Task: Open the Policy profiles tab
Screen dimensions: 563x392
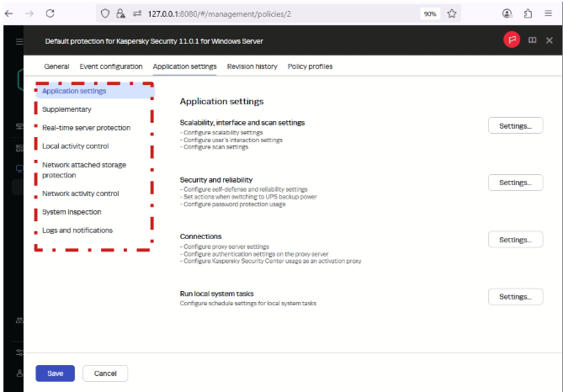Action: click(310, 66)
